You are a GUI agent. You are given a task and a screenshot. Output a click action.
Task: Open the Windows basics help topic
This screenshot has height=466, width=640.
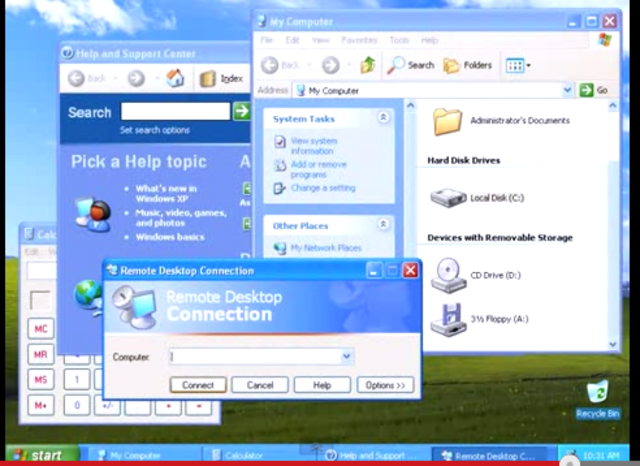pos(170,237)
